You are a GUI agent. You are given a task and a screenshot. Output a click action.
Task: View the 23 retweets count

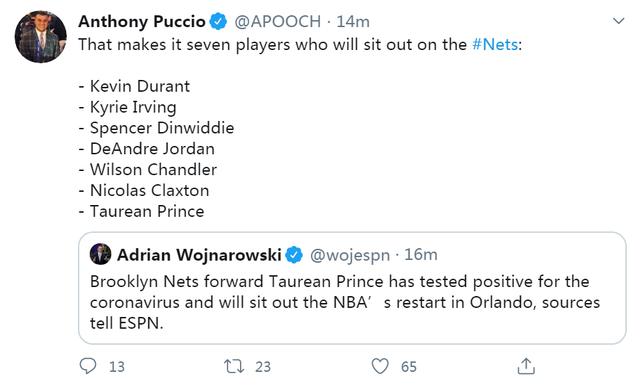(x=263, y=367)
